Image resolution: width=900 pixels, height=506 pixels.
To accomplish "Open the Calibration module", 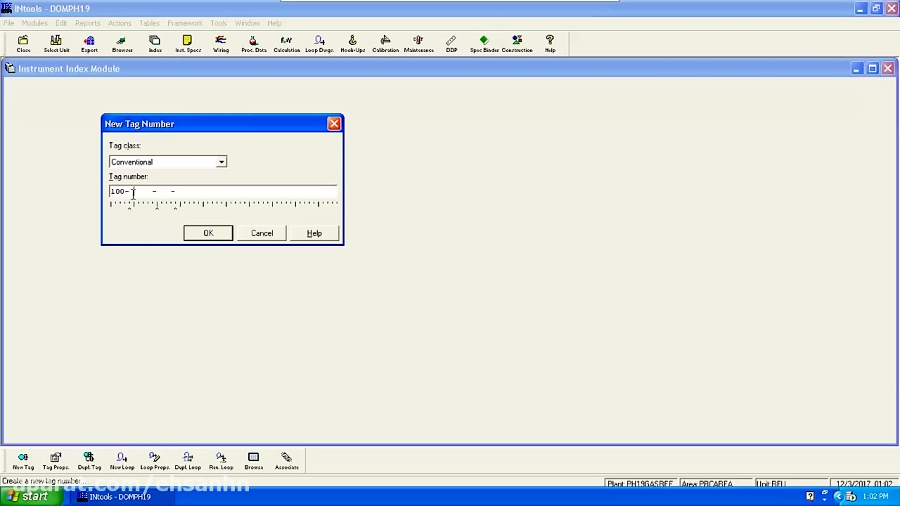I will pyautogui.click(x=385, y=44).
